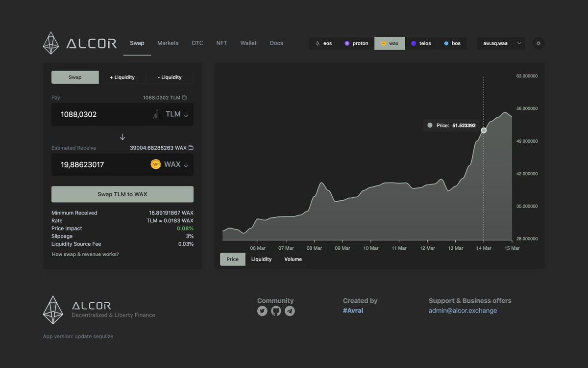Viewport: 588px width, 368px height.
Task: Switch to the + Liquidity tab
Action: click(122, 77)
